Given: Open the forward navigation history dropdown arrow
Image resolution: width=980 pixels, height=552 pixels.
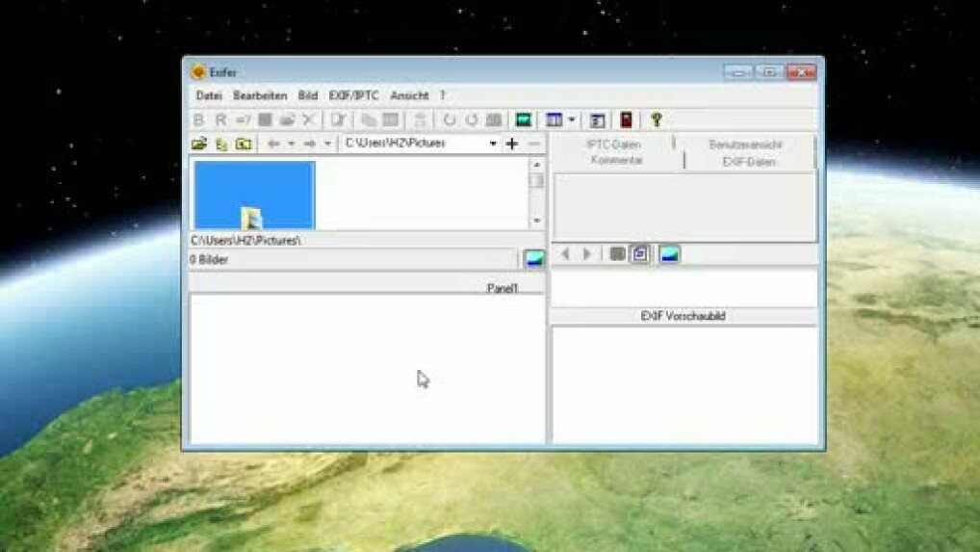Looking at the screenshot, I should pyautogui.click(x=327, y=144).
